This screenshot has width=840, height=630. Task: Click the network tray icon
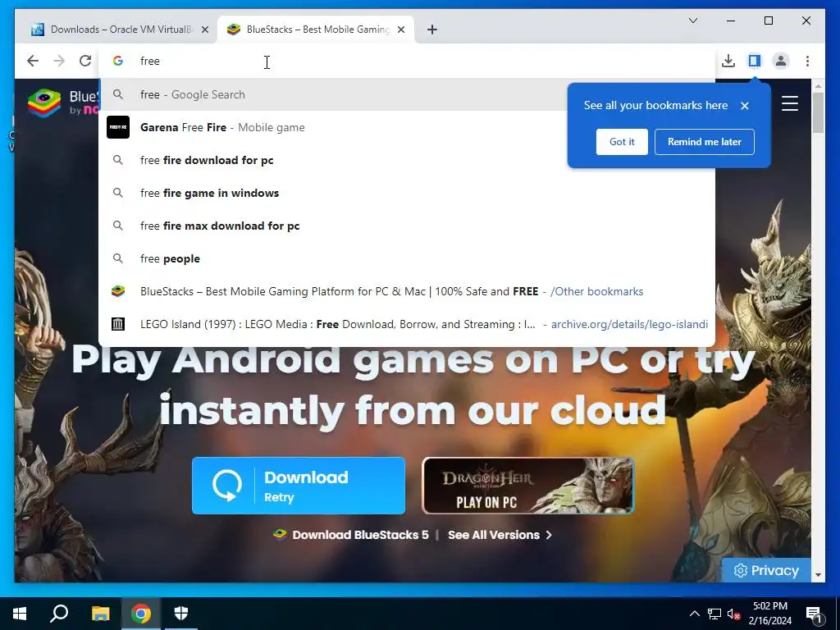(x=714, y=614)
